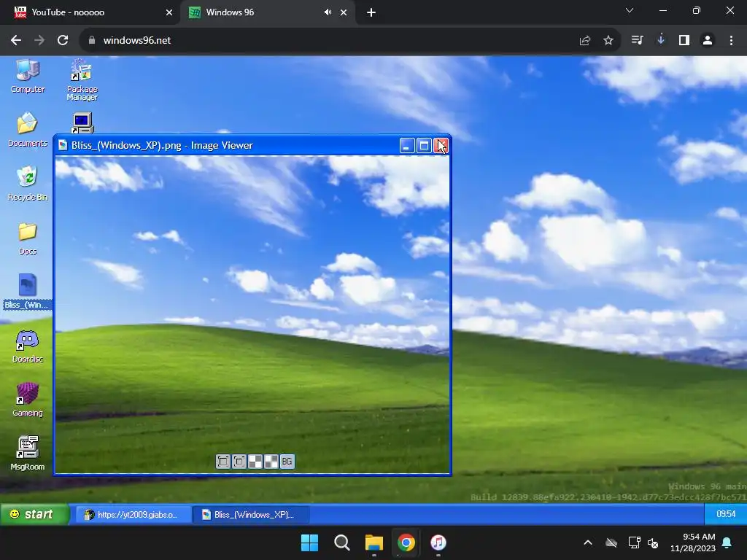747x560 pixels.
Task: Launch the Doordisc shortcut icon
Action: 28,346
